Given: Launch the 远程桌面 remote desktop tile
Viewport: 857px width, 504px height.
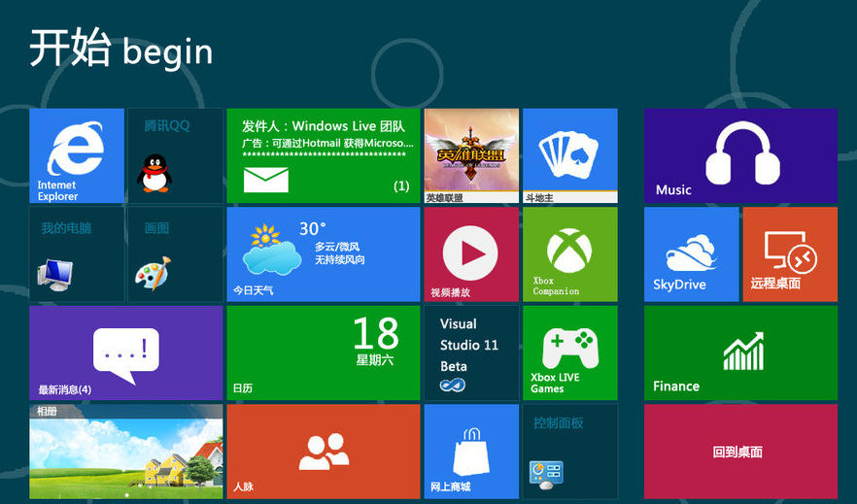Looking at the screenshot, I should coord(789,254).
